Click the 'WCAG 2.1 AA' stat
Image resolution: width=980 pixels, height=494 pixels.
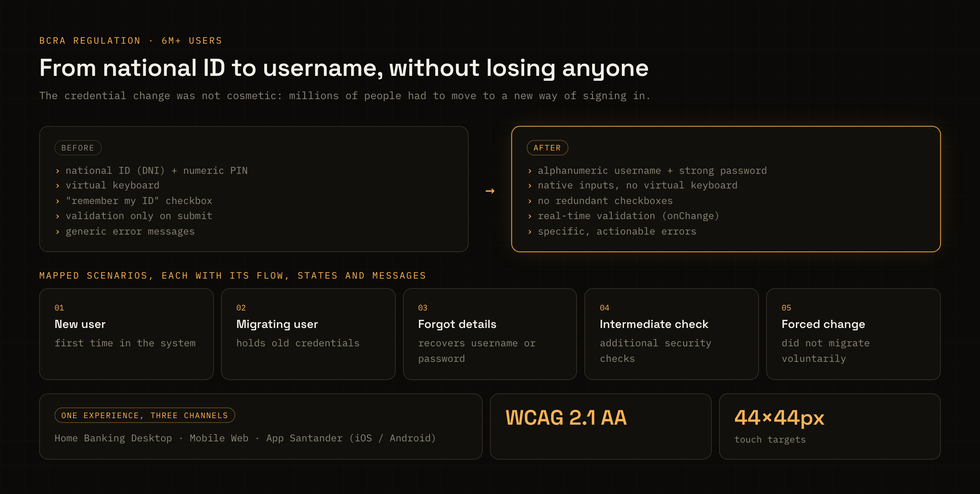566,418
